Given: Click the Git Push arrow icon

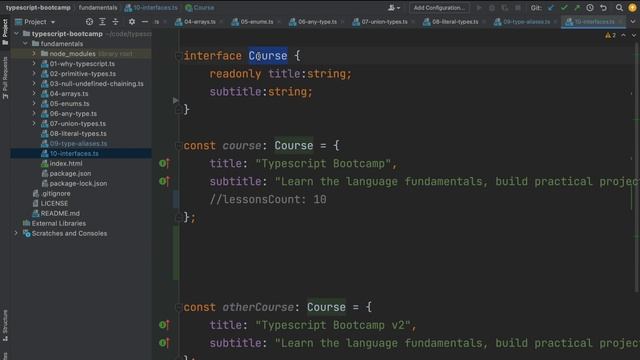Looking at the screenshot, I should click(577, 8).
